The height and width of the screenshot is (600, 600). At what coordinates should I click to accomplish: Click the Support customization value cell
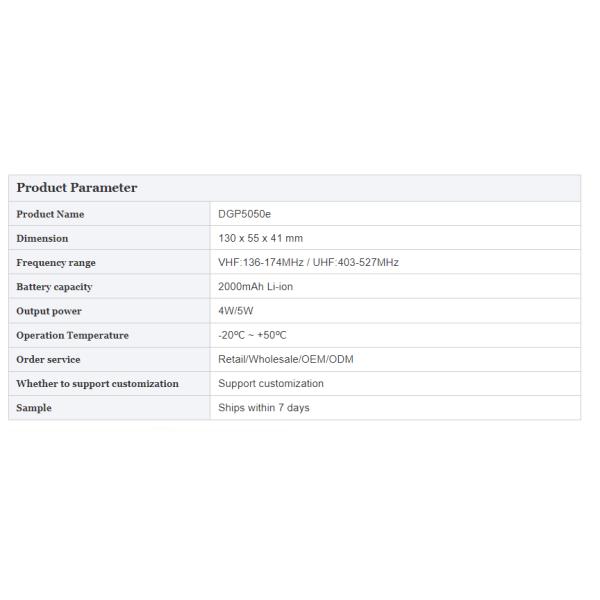(271, 383)
